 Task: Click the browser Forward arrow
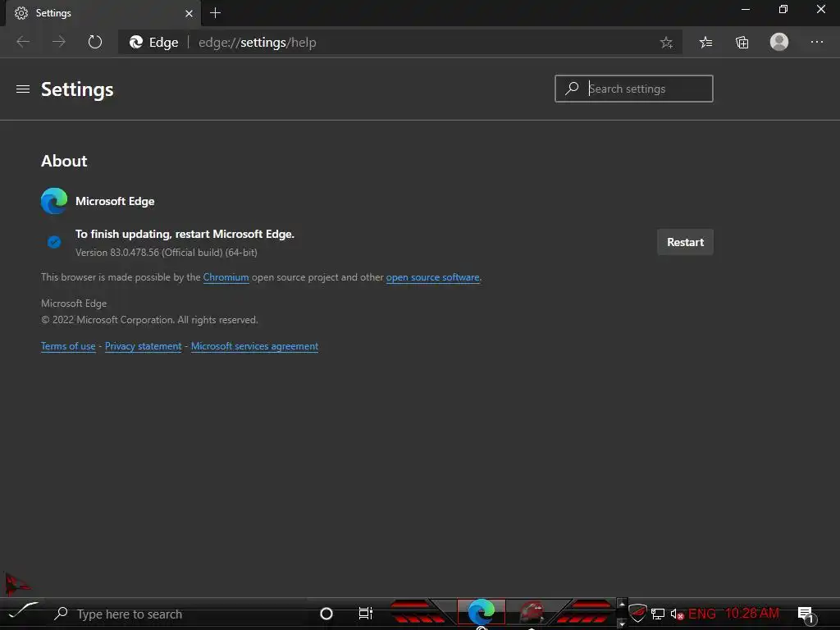tap(59, 42)
